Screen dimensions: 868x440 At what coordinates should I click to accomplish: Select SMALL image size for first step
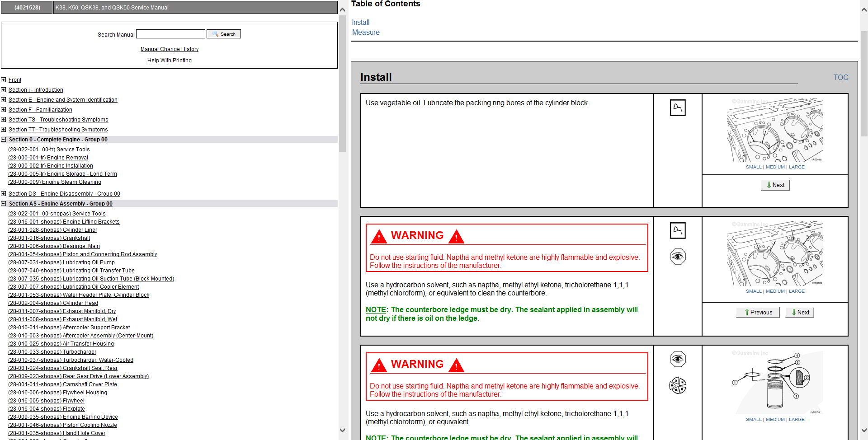754,167
